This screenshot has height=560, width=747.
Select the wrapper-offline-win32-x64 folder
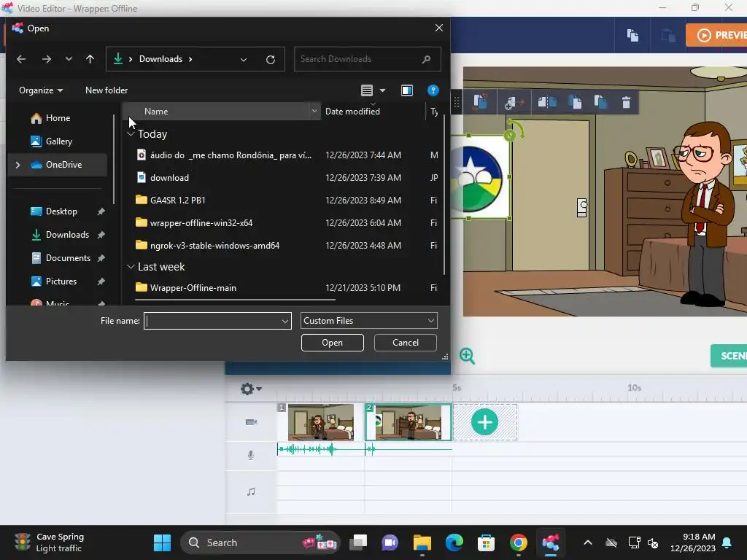point(201,223)
